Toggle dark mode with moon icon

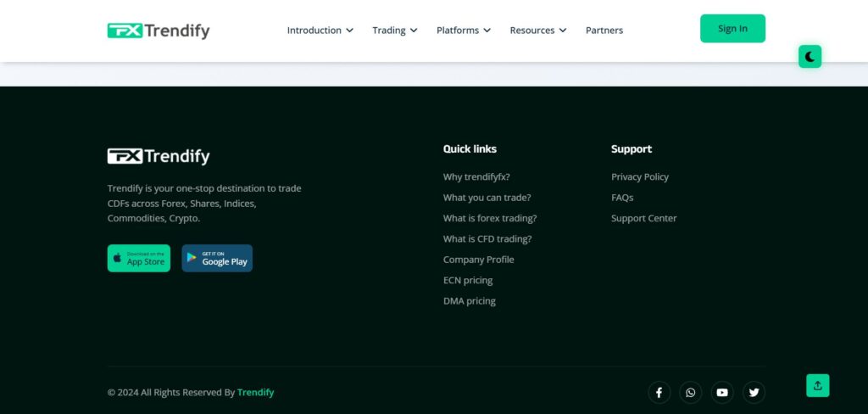(x=810, y=57)
